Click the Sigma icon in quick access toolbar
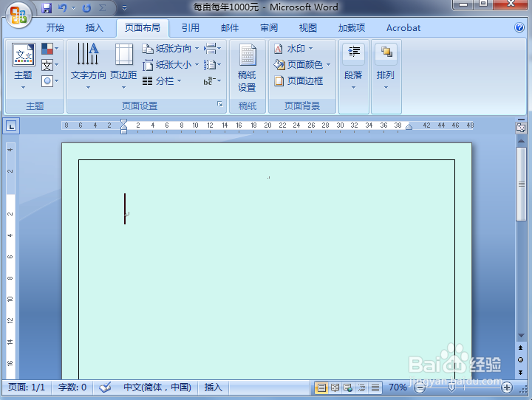 click(102, 7)
